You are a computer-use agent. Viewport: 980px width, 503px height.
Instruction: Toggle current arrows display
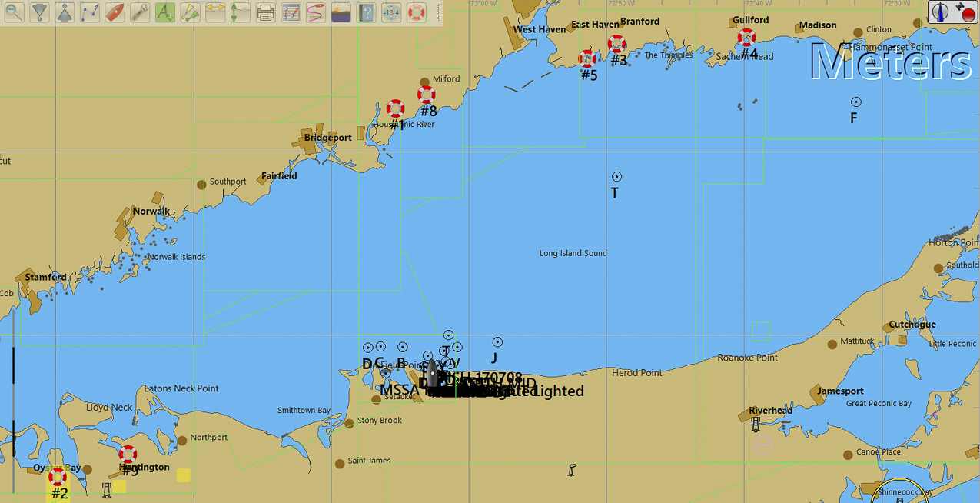pos(215,12)
